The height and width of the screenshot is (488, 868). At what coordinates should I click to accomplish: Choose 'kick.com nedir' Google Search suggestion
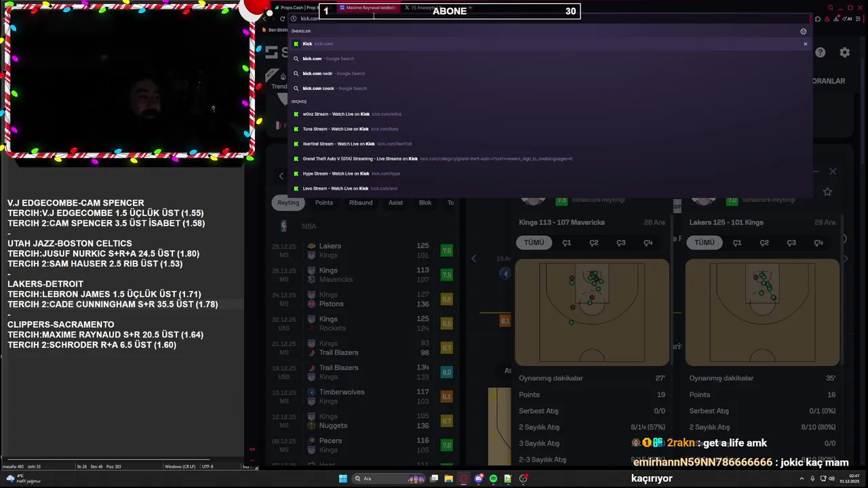550,73
